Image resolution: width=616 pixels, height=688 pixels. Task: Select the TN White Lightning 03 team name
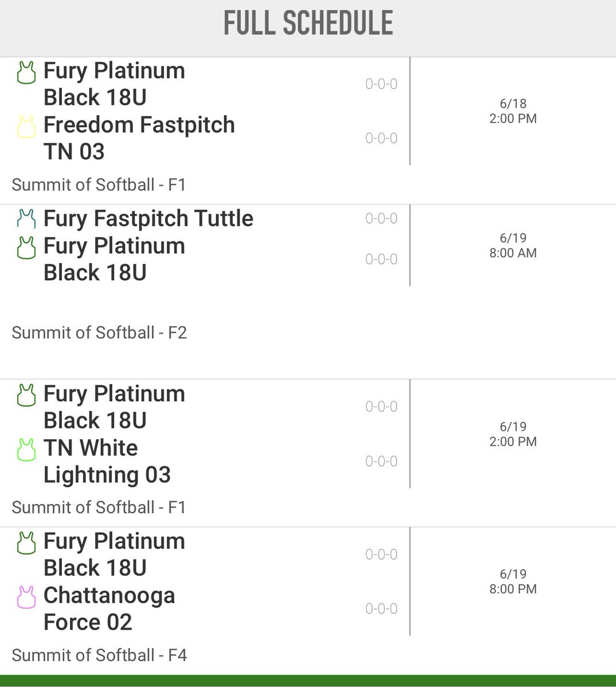pyautogui.click(x=107, y=462)
